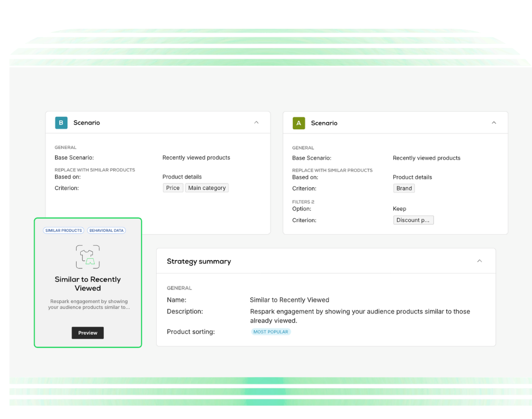
Task: Click the Most Popular sorting badge
Action: [x=271, y=332]
